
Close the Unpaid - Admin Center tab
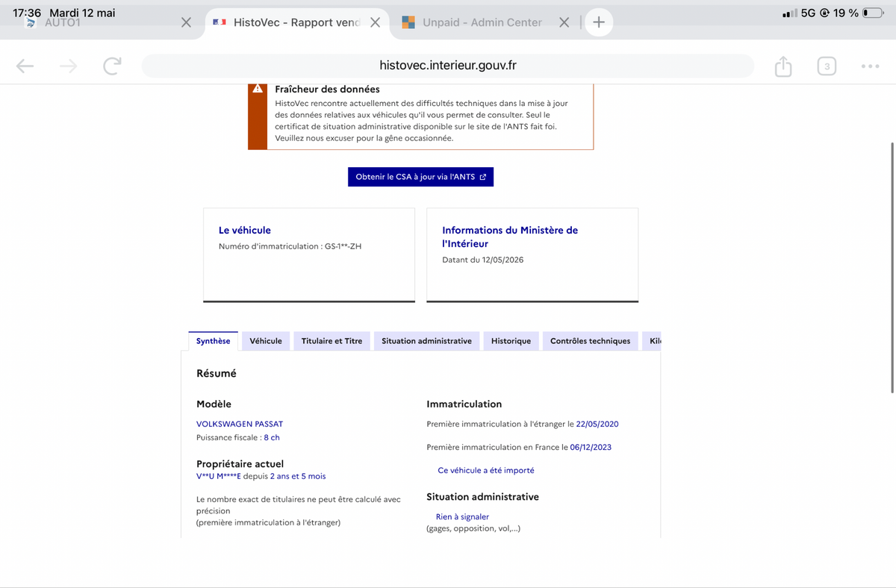coord(564,22)
